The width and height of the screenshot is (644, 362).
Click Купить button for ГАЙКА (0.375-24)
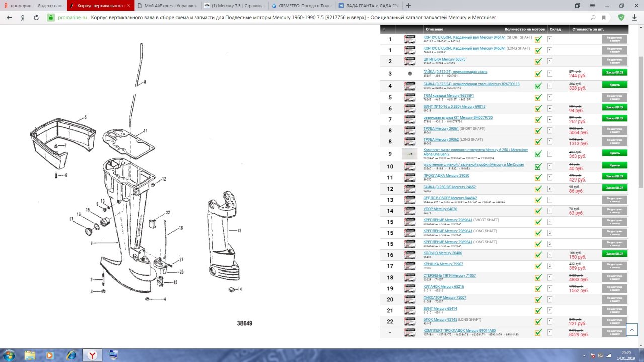tap(614, 85)
